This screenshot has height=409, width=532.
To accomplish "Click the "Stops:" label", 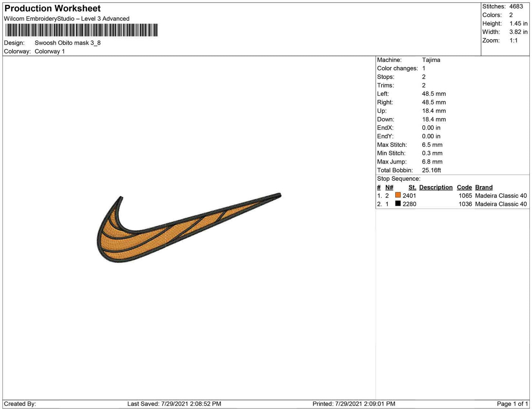I will 385,77.
